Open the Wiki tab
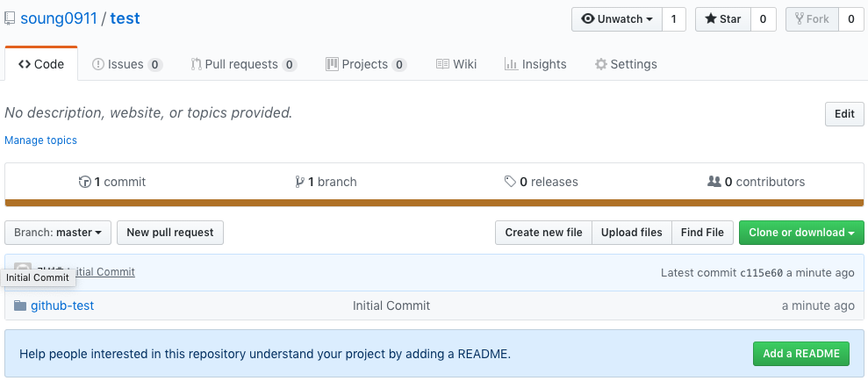 456,64
